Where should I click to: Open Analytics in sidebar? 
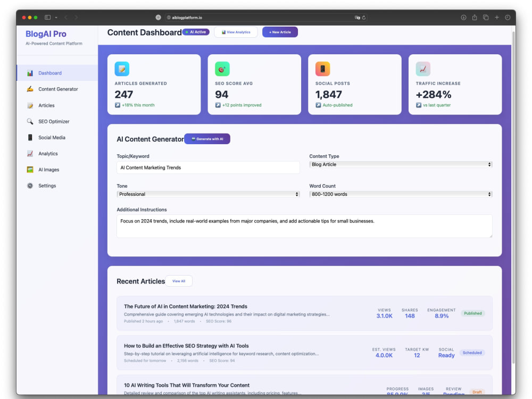(x=57, y=153)
